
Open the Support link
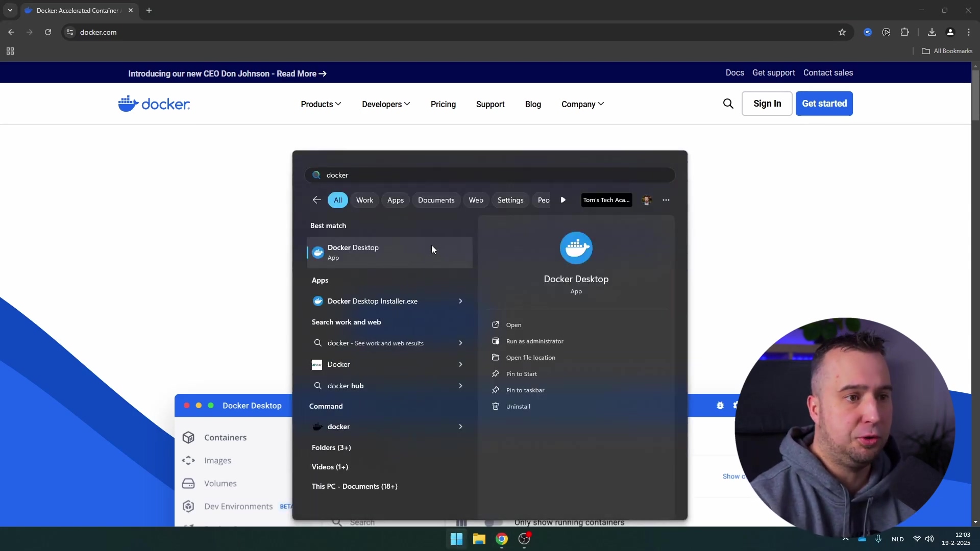490,104
